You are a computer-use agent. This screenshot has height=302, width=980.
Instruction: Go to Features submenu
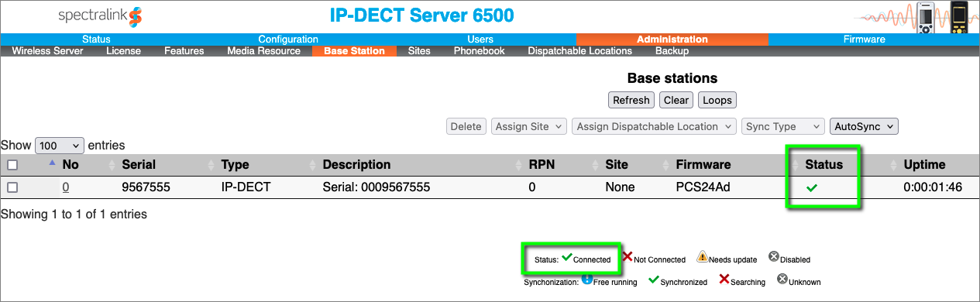pyautogui.click(x=184, y=51)
